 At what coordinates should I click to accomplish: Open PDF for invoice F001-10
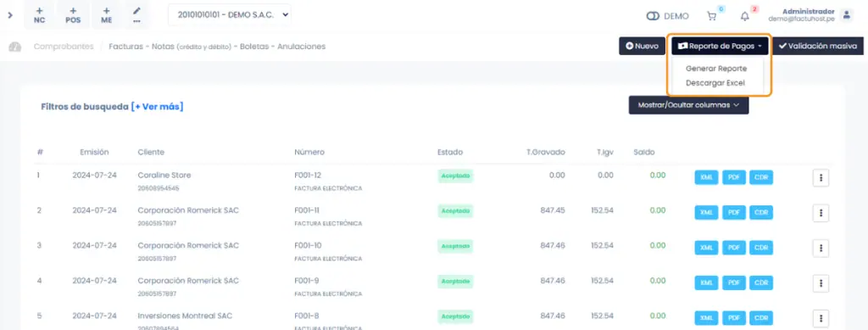coord(733,248)
